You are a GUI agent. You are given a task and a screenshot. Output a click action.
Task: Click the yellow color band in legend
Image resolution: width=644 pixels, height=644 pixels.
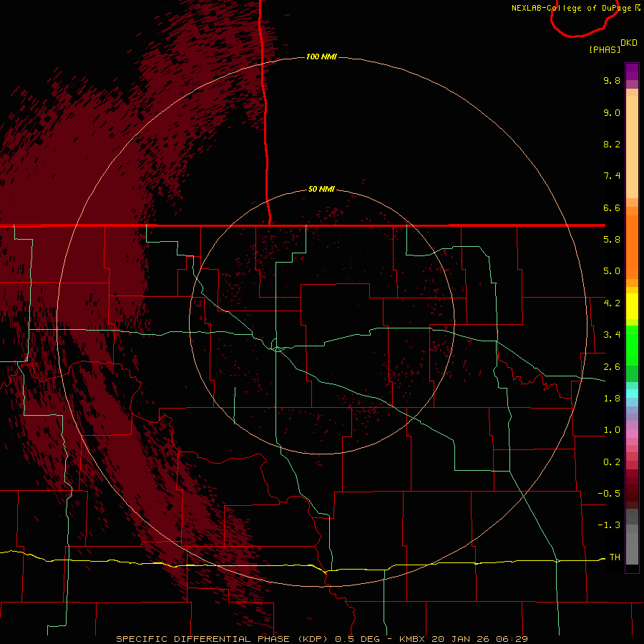click(632, 306)
